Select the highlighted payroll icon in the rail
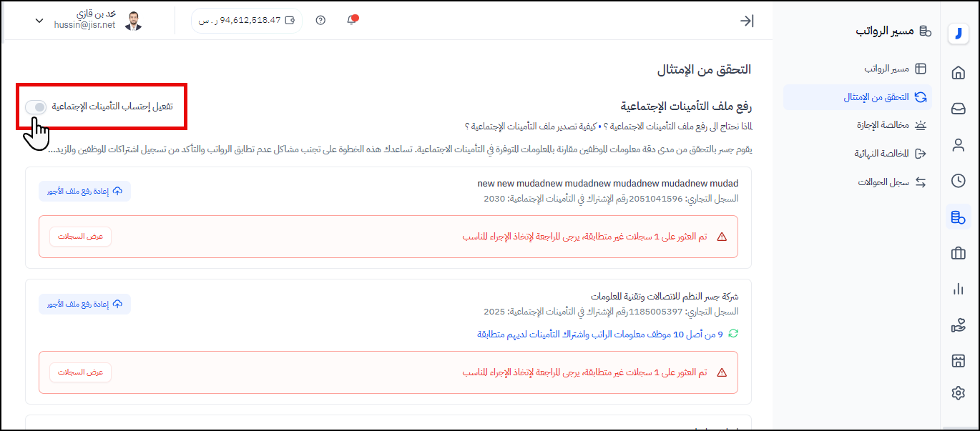The width and height of the screenshot is (980, 431). tap(958, 217)
